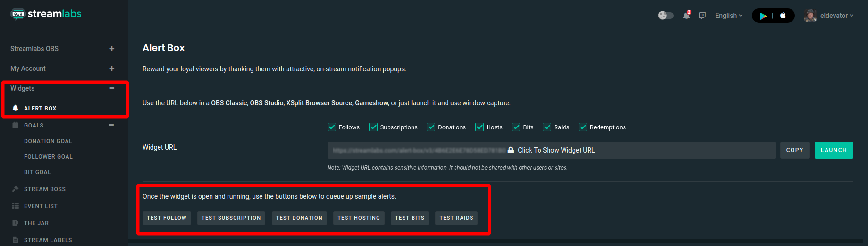Open the eldevator account dropdown

pyautogui.click(x=836, y=16)
